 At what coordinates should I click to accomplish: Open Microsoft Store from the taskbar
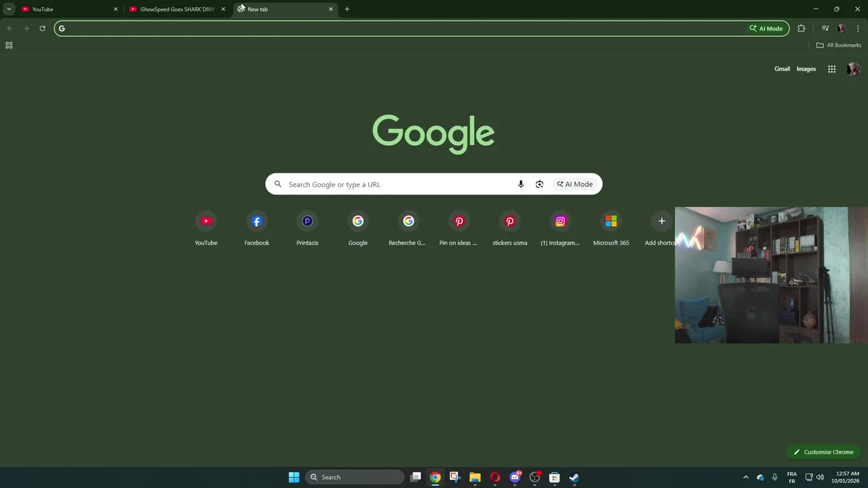[x=554, y=477]
